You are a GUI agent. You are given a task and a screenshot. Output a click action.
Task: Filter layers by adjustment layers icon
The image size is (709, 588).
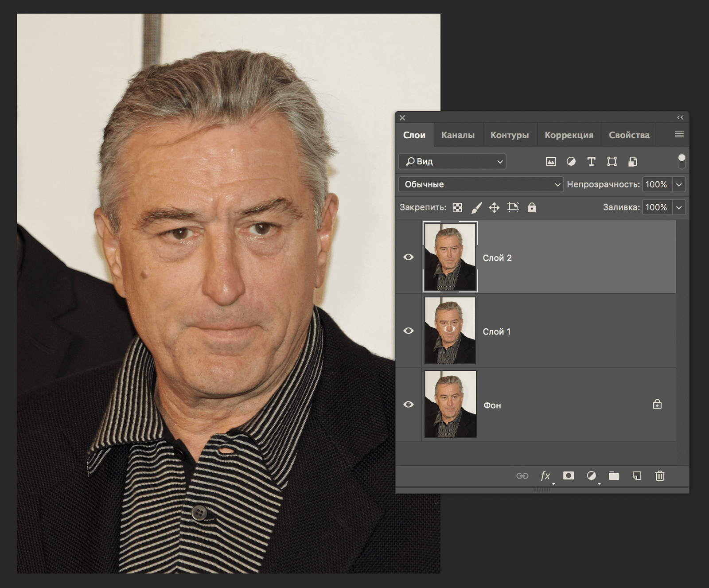[x=571, y=162]
